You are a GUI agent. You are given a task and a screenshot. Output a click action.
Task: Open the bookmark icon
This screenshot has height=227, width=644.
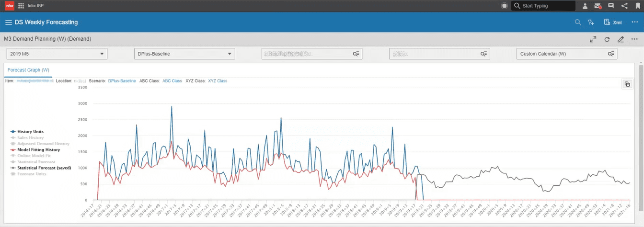click(638, 6)
